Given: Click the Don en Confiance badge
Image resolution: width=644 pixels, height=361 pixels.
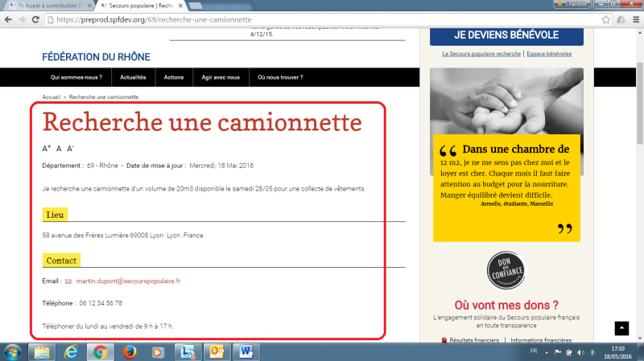Looking at the screenshot, I should 506,273.
